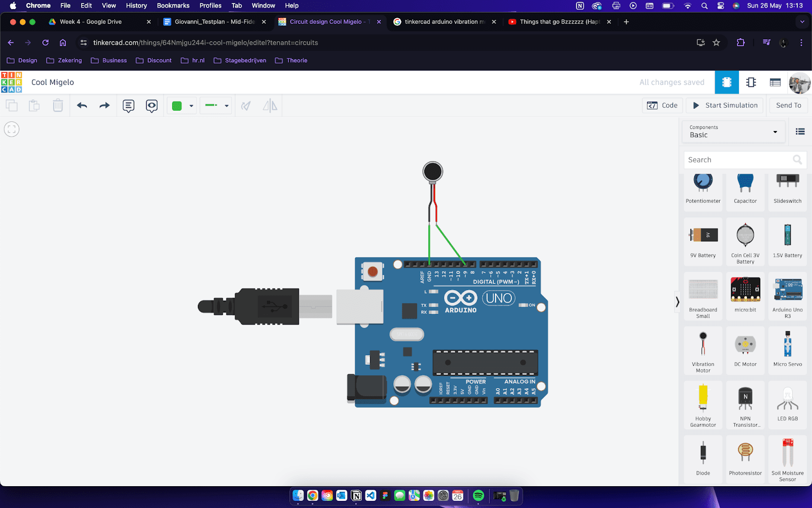Select the NPN Transistor component
The height and width of the screenshot is (508, 812).
point(745,405)
